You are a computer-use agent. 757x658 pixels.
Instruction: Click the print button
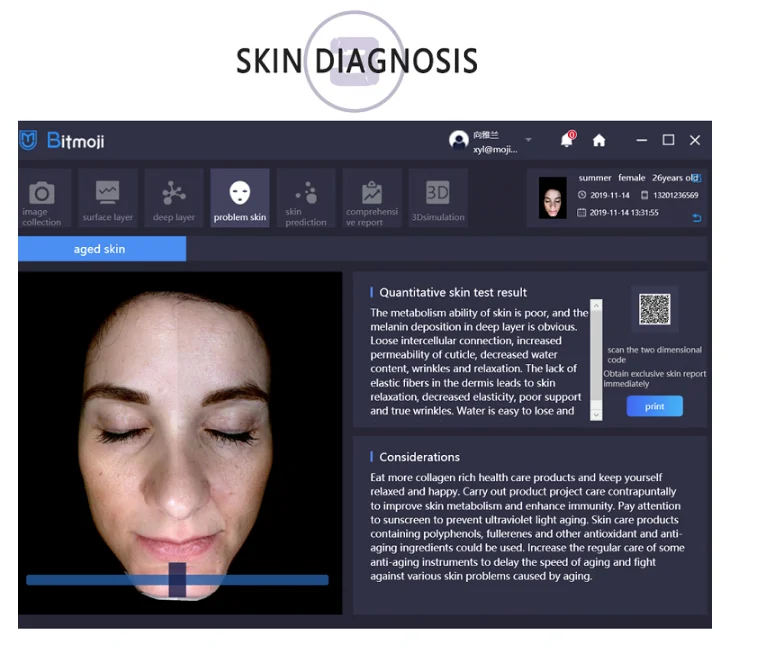point(654,406)
